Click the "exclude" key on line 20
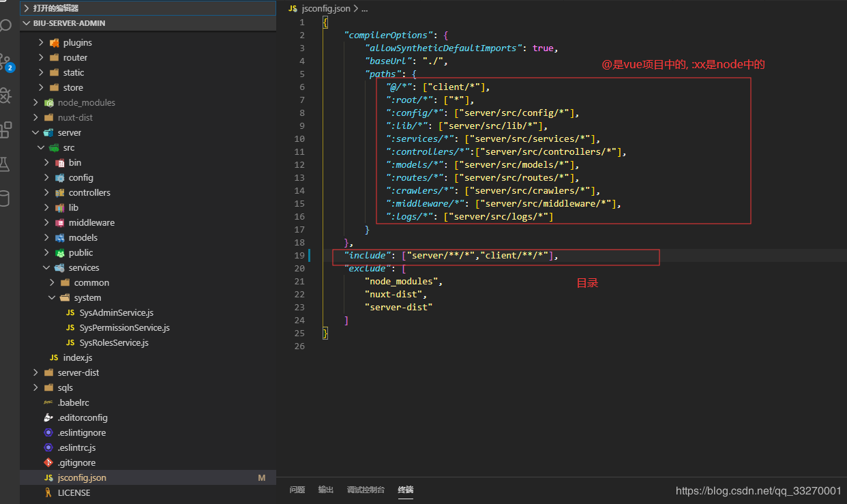Viewport: 847px width, 504px height. pos(369,268)
